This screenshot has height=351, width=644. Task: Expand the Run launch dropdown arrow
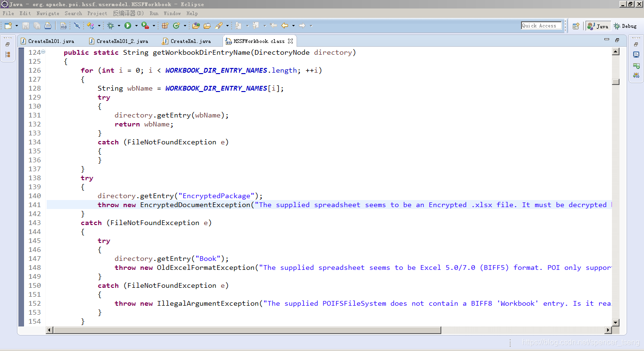(x=136, y=25)
